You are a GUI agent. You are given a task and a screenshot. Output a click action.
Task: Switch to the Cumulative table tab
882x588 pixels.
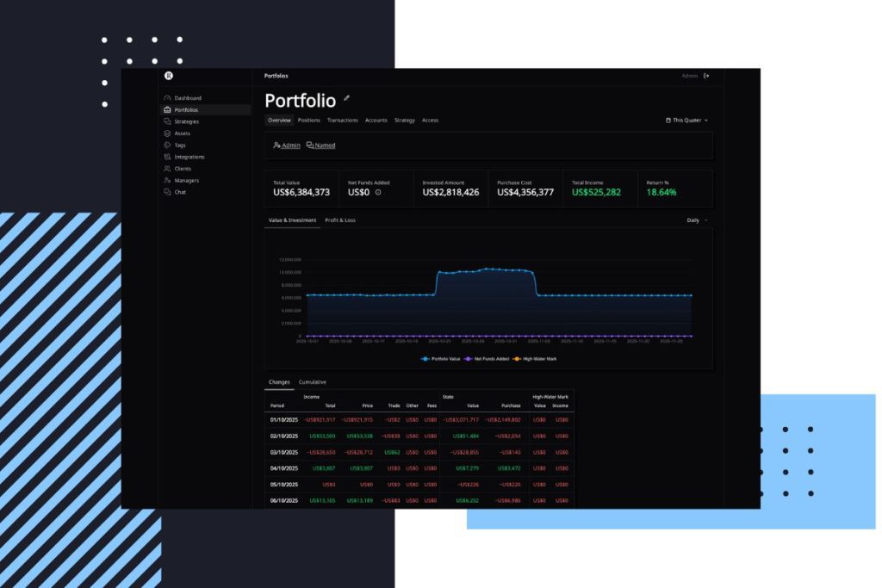point(312,381)
